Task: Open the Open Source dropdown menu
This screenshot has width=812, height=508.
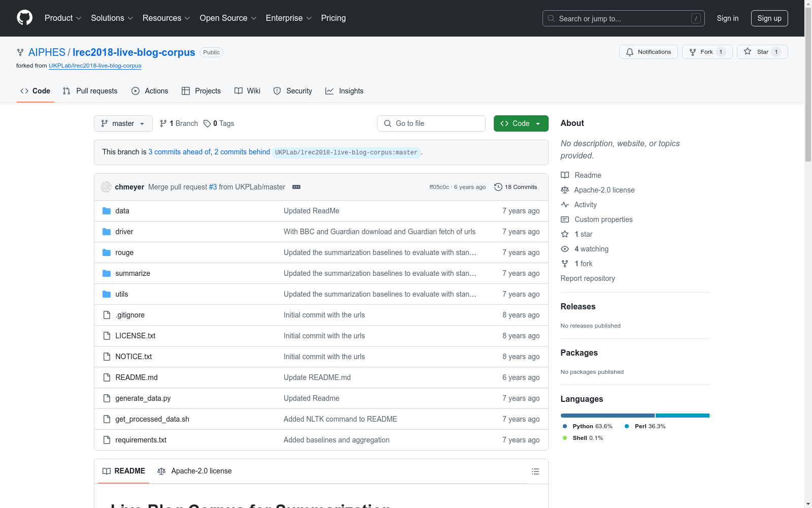Action: pos(228,18)
